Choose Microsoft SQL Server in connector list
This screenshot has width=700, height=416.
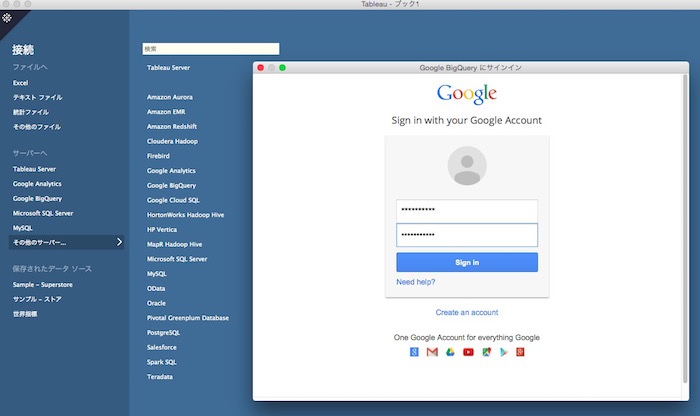[x=177, y=259]
